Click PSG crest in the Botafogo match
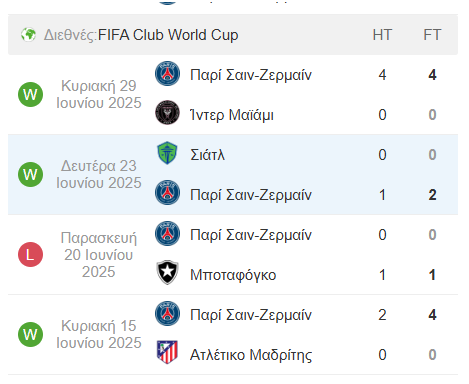The height and width of the screenshot is (384, 469). click(167, 233)
